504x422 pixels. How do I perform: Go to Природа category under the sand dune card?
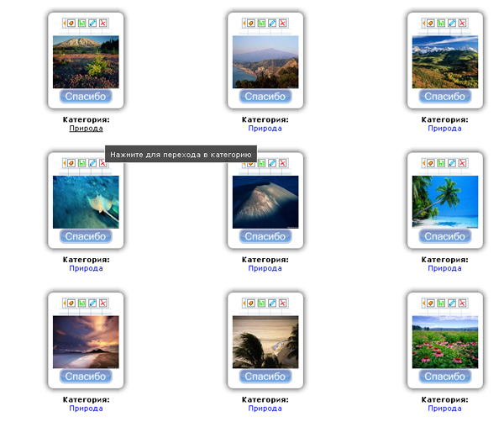265,268
